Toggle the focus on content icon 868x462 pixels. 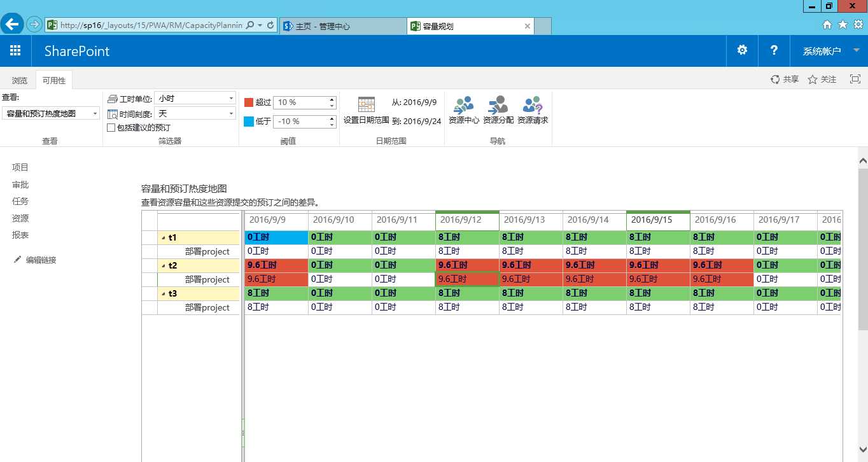(x=855, y=79)
